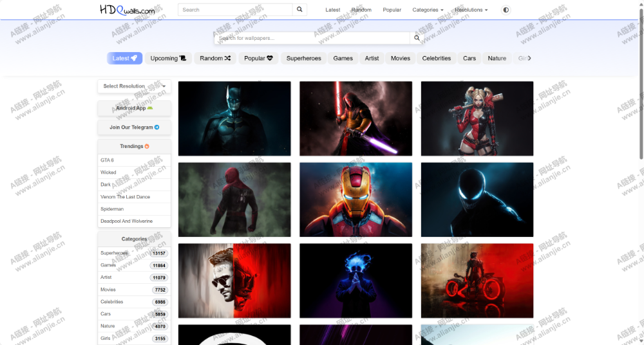Select the Games pill tab
Image resolution: width=644 pixels, height=345 pixels.
coord(343,59)
